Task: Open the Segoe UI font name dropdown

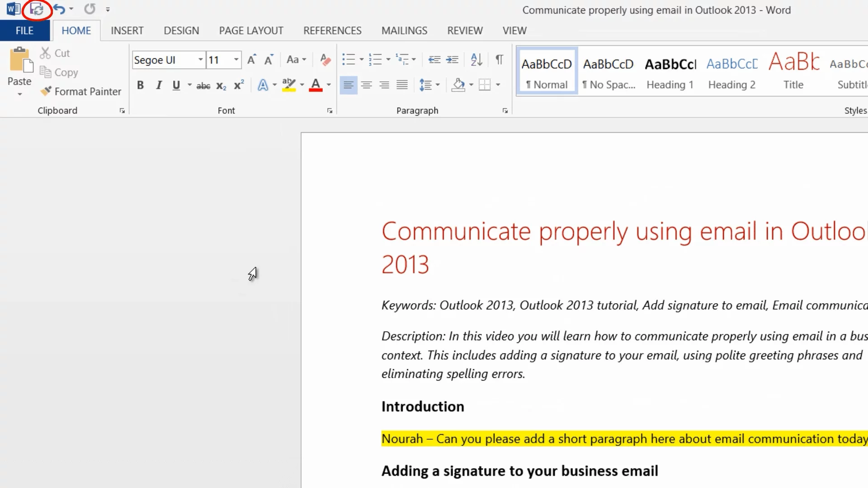Action: point(200,60)
